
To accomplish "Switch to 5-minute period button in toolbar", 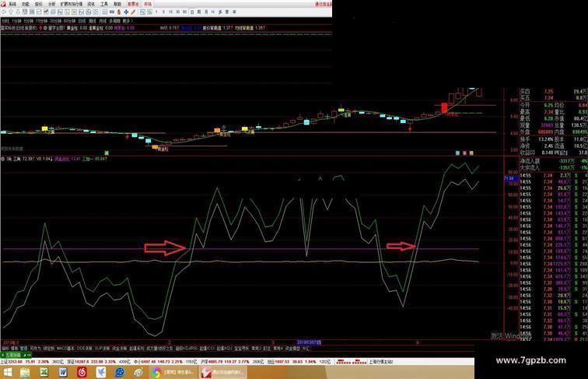I will [x=164, y=12].
